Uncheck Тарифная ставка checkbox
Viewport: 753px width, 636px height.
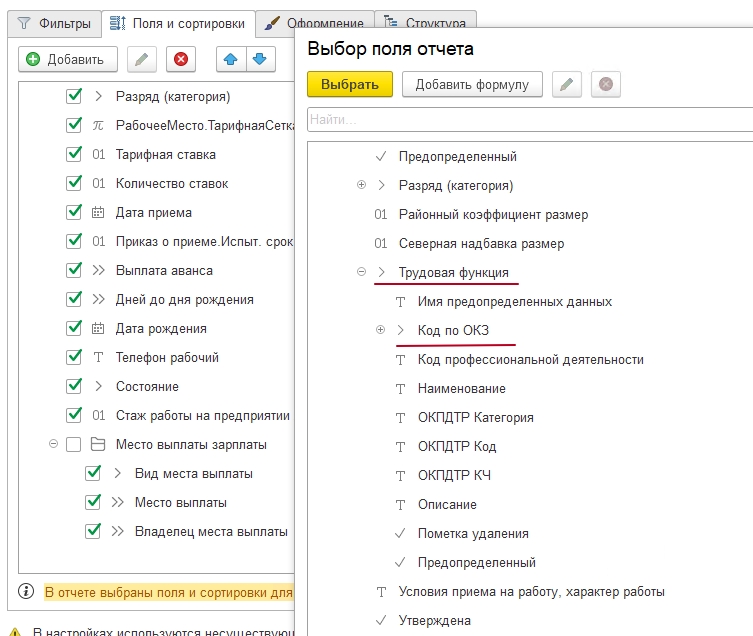tap(73, 154)
